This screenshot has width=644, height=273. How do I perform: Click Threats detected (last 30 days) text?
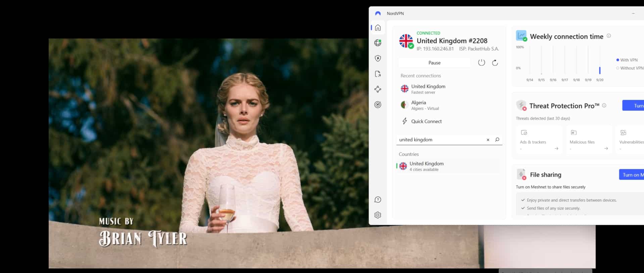coord(543,118)
